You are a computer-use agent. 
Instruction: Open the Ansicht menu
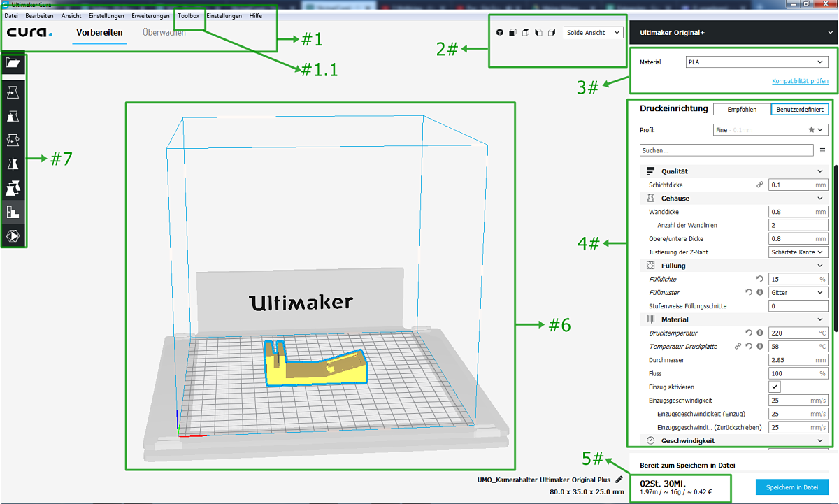(x=71, y=16)
